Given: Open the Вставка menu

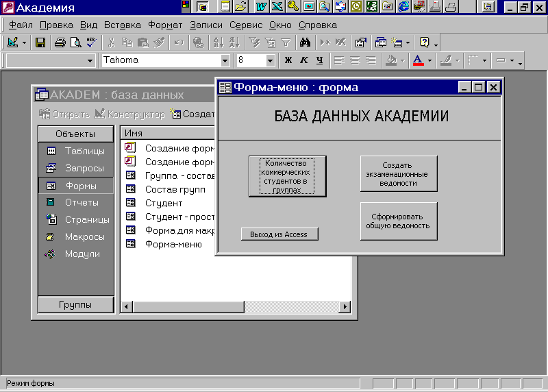Looking at the screenshot, I should coord(123,25).
